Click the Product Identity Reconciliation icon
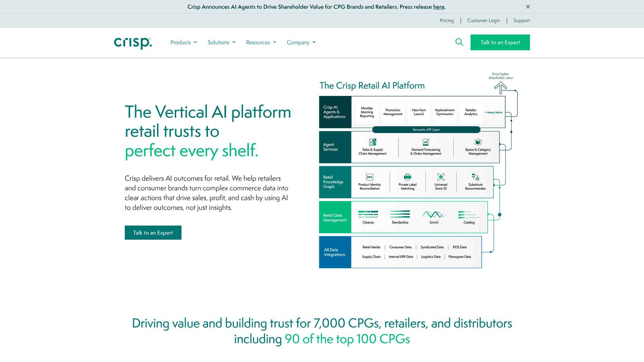The width and height of the screenshot is (644, 362). click(x=370, y=177)
